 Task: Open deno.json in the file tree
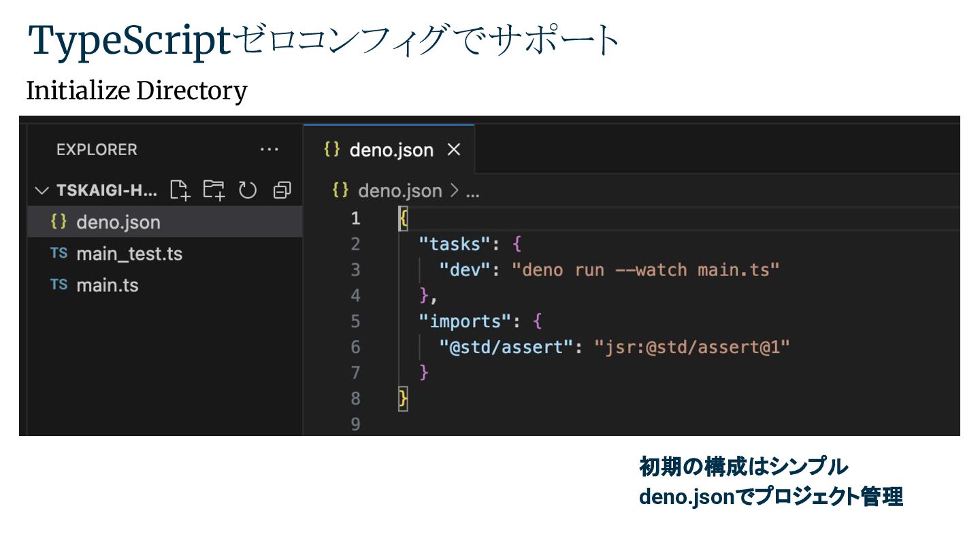click(165, 222)
